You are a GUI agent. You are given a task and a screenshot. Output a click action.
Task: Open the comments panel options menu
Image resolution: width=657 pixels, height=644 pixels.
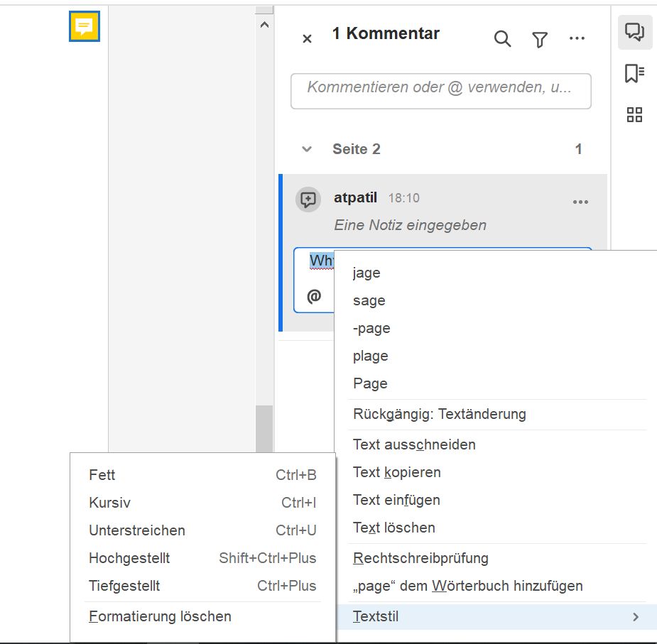click(577, 40)
